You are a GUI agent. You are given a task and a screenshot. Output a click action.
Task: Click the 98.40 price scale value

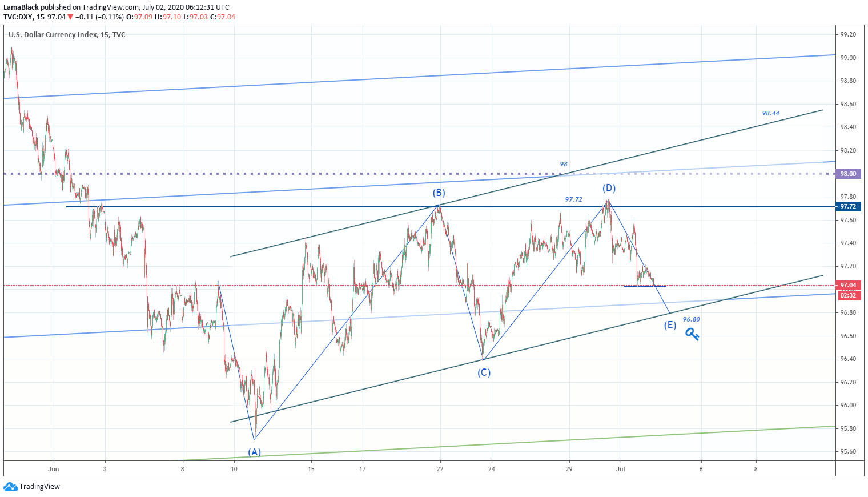point(848,127)
